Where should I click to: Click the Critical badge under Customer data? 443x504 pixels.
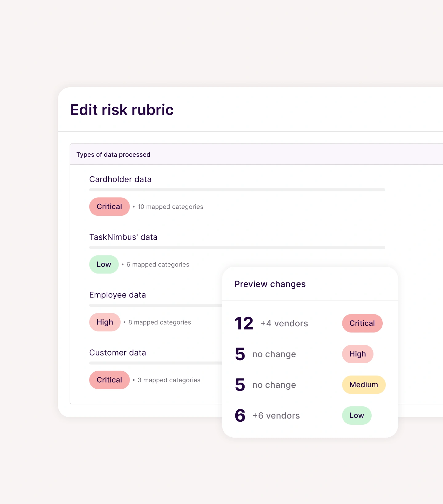tap(109, 380)
